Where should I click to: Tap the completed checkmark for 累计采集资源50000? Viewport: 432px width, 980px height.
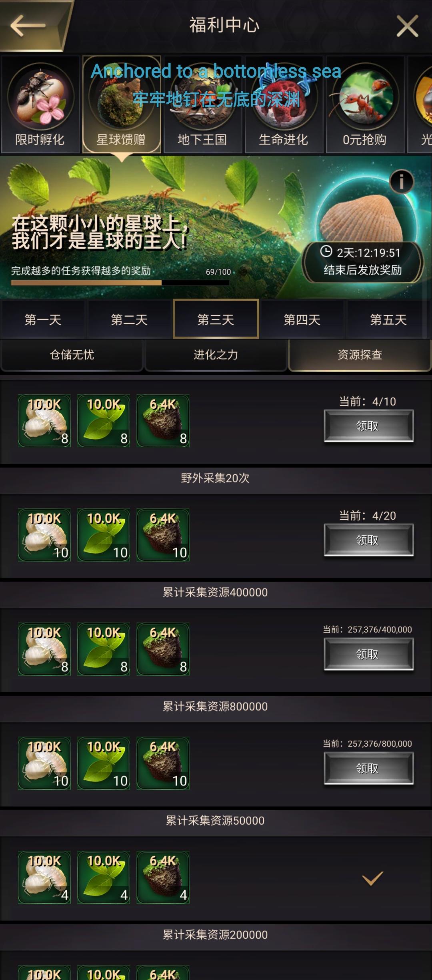372,878
